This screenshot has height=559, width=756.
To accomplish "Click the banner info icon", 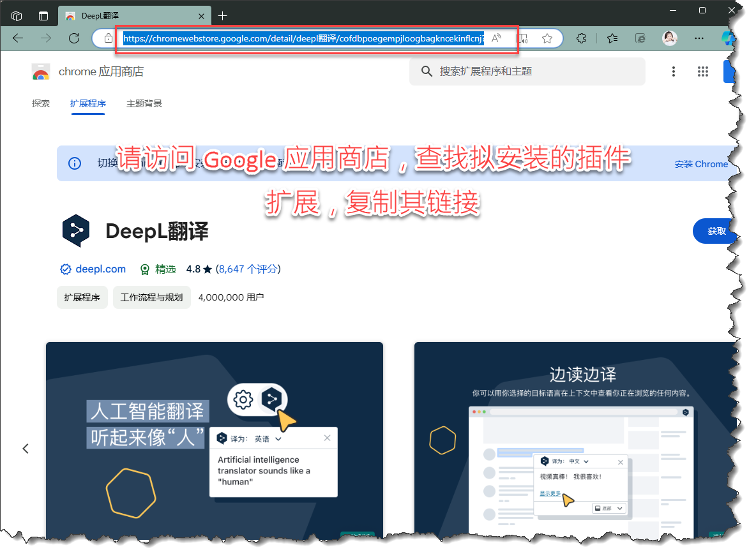I will tap(75, 163).
